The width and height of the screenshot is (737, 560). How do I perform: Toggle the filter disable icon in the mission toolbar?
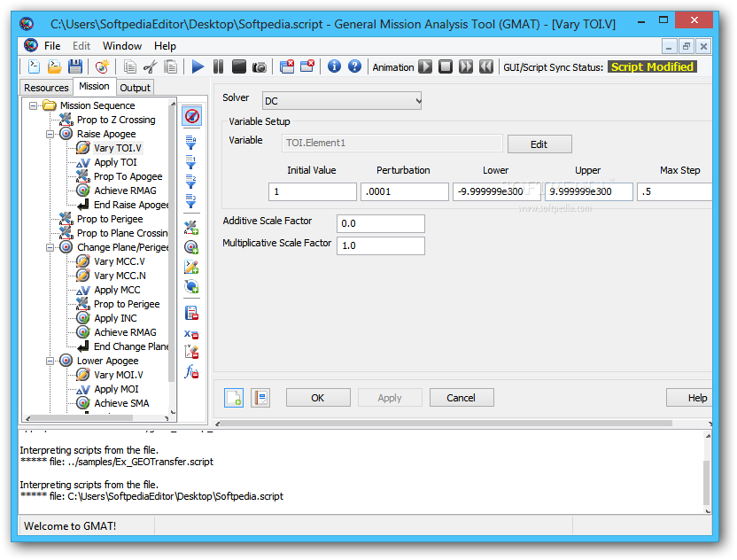[x=191, y=116]
